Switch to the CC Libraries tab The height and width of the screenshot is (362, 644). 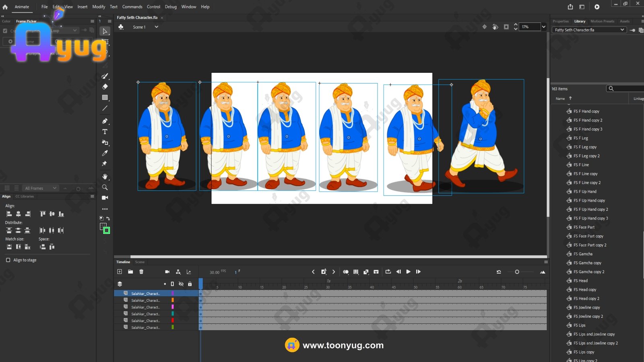[25, 196]
